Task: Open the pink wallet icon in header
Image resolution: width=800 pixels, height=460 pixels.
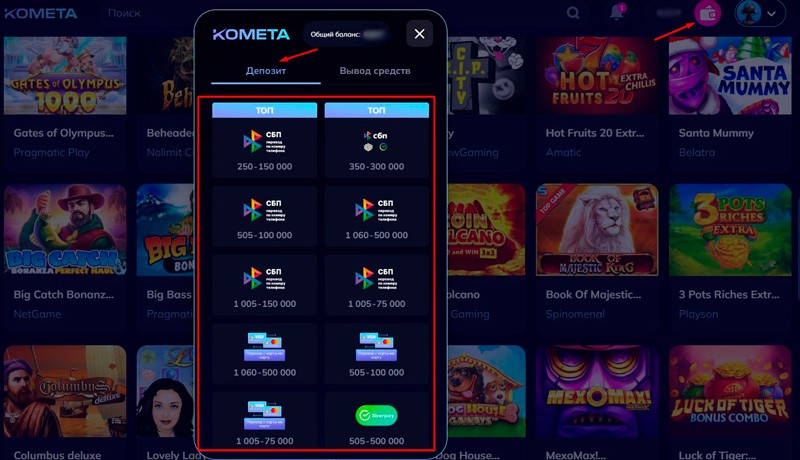Action: [x=708, y=14]
